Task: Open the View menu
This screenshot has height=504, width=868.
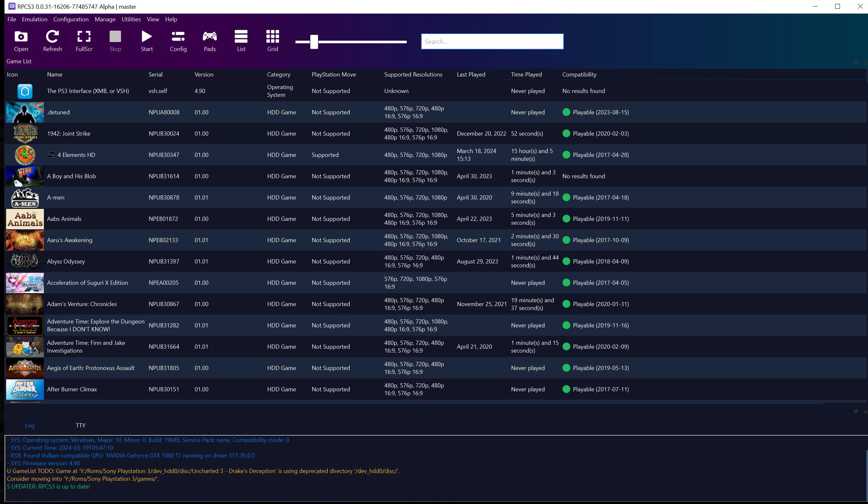Action: pyautogui.click(x=153, y=19)
